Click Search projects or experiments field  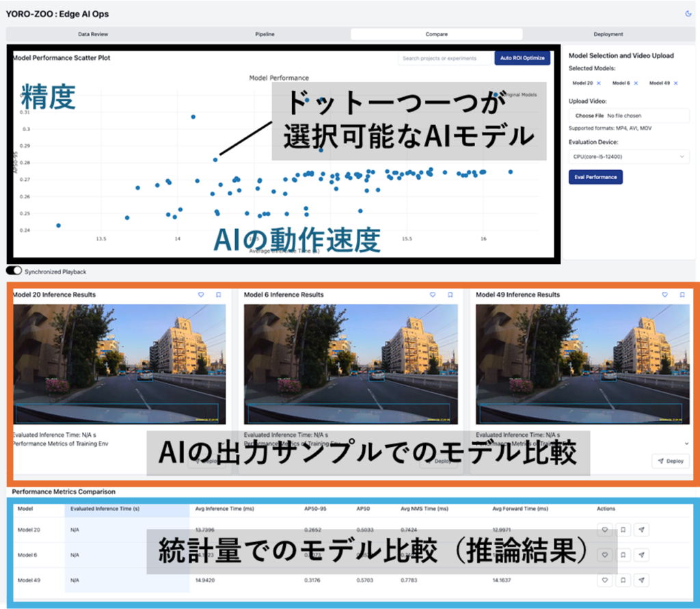click(x=444, y=58)
